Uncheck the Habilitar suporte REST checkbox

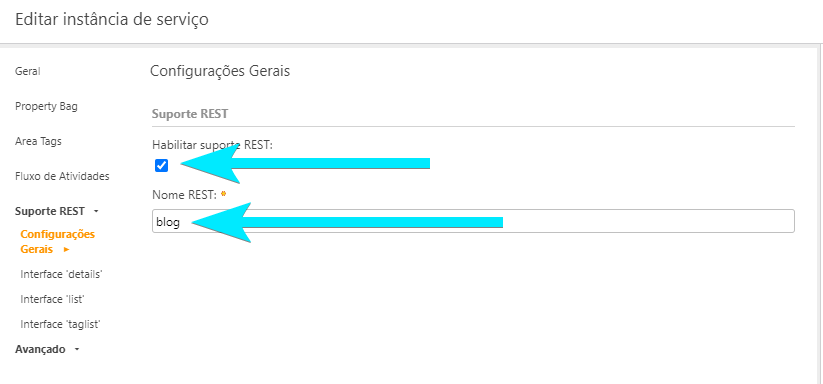click(162, 166)
